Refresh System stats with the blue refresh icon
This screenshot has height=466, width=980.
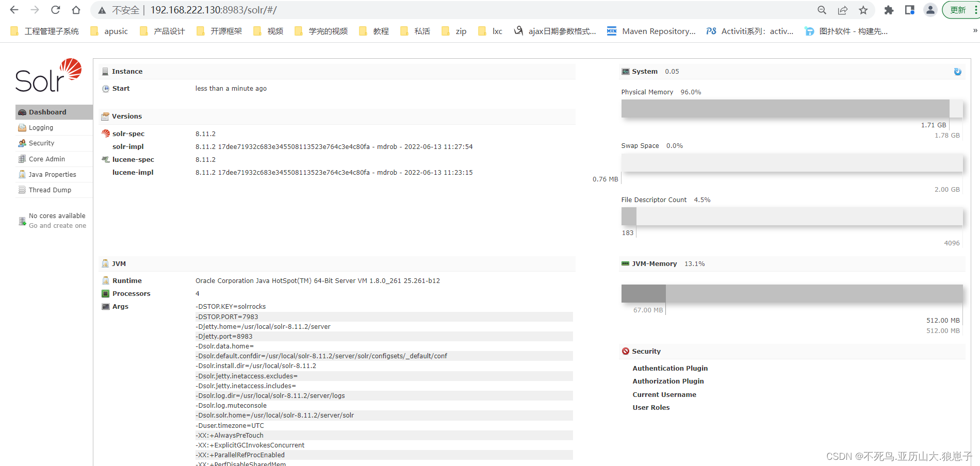point(958,72)
